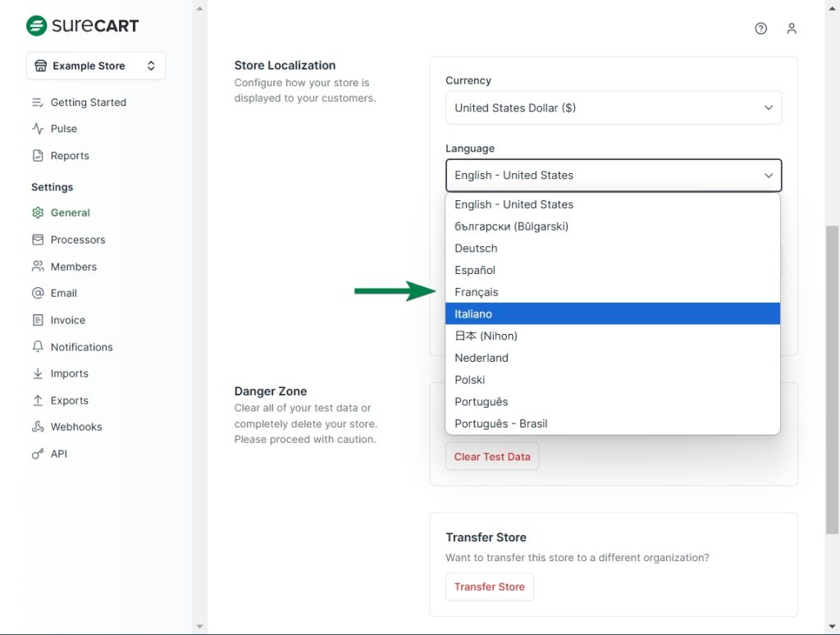
Task: Choose Français in the language list
Action: (x=612, y=292)
